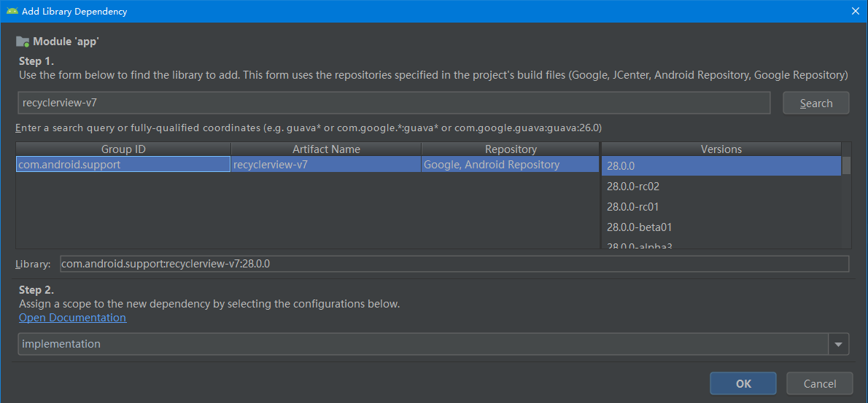Screen dimensions: 868x403
Task: Sort by Artifact Name column header
Action: (x=326, y=149)
